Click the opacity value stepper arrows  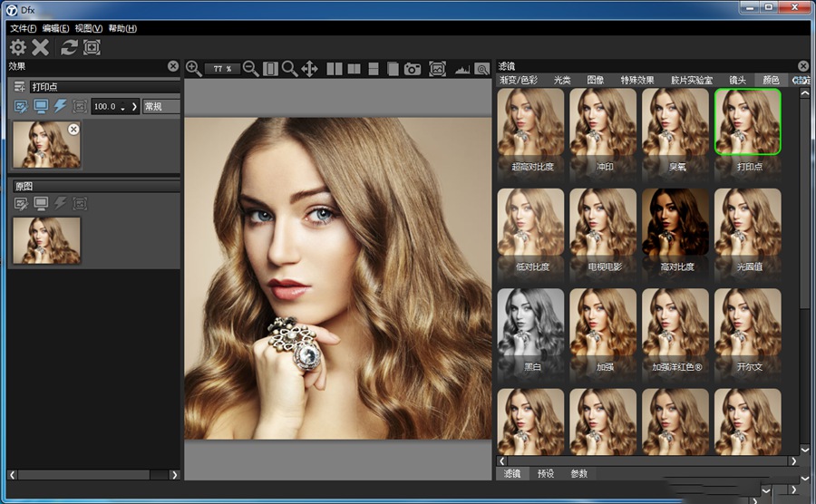click(122, 106)
